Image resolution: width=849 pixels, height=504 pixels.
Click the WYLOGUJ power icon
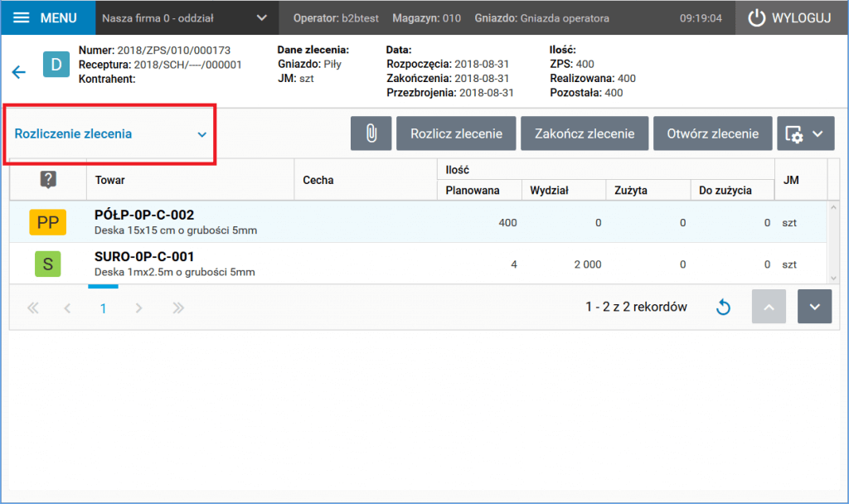(x=756, y=18)
